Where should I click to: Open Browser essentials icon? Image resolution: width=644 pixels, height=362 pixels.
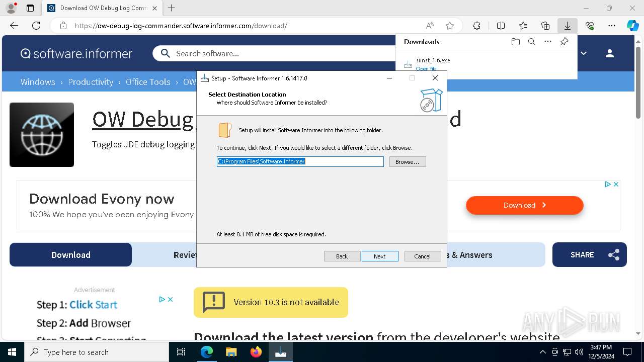point(590,26)
